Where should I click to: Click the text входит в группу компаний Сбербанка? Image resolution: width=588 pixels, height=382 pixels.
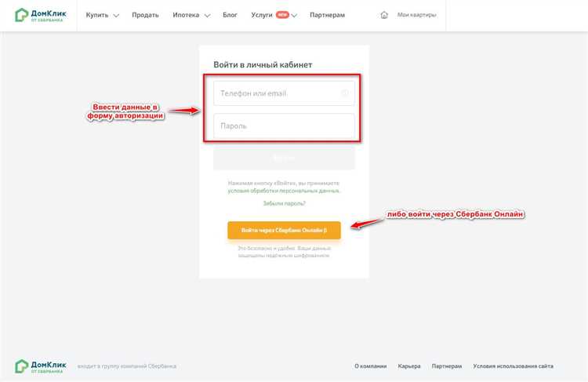(127, 366)
